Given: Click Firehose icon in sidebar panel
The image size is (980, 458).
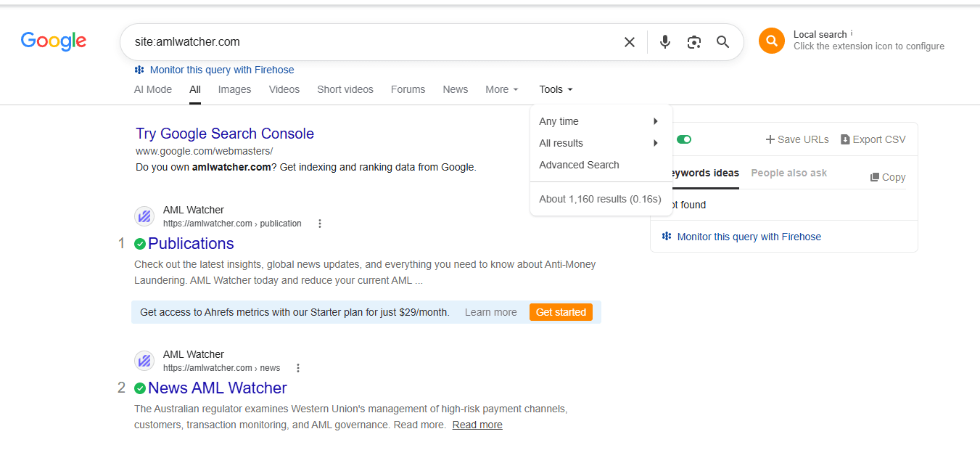Looking at the screenshot, I should (667, 237).
